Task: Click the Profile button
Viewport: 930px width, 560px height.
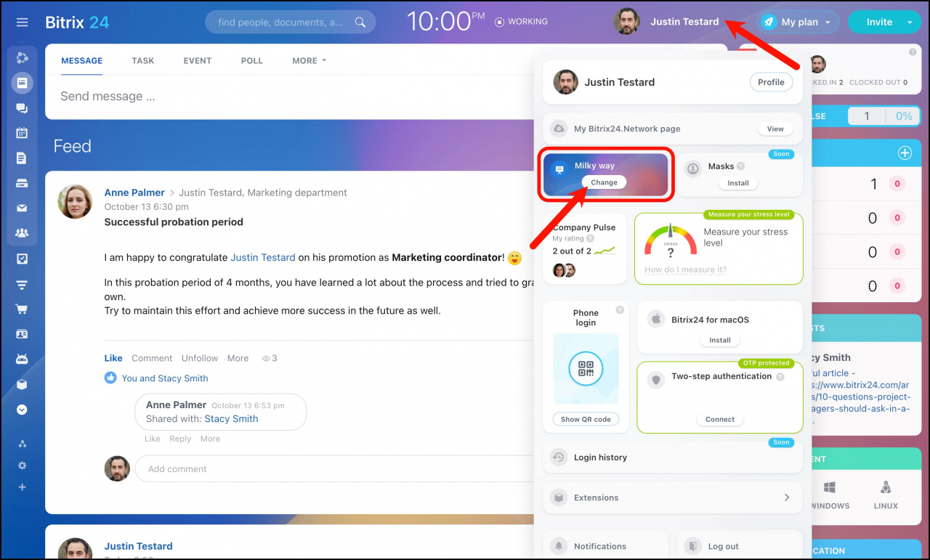Action: 771,82
